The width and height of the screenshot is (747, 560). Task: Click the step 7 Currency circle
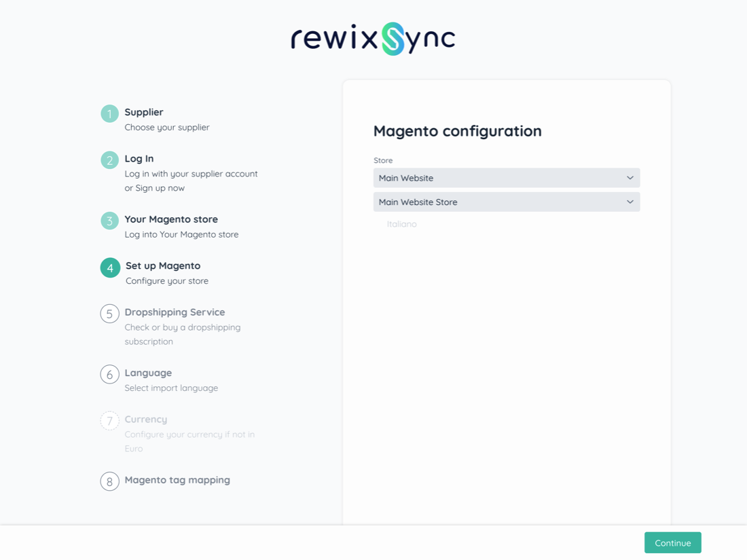[109, 421]
